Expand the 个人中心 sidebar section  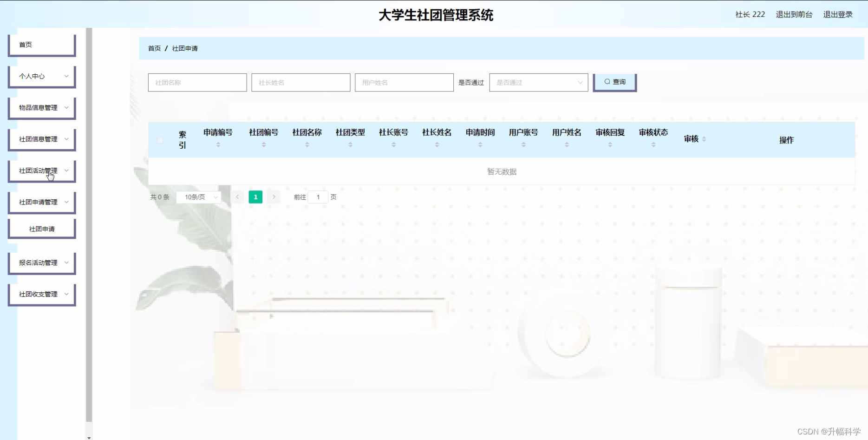(x=42, y=76)
